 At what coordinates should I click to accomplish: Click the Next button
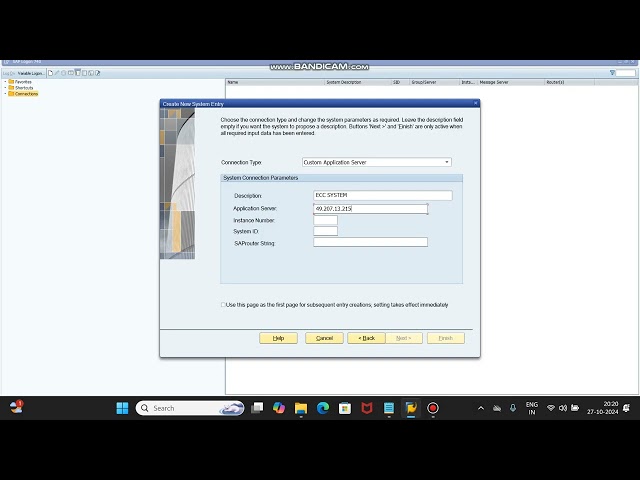point(404,338)
